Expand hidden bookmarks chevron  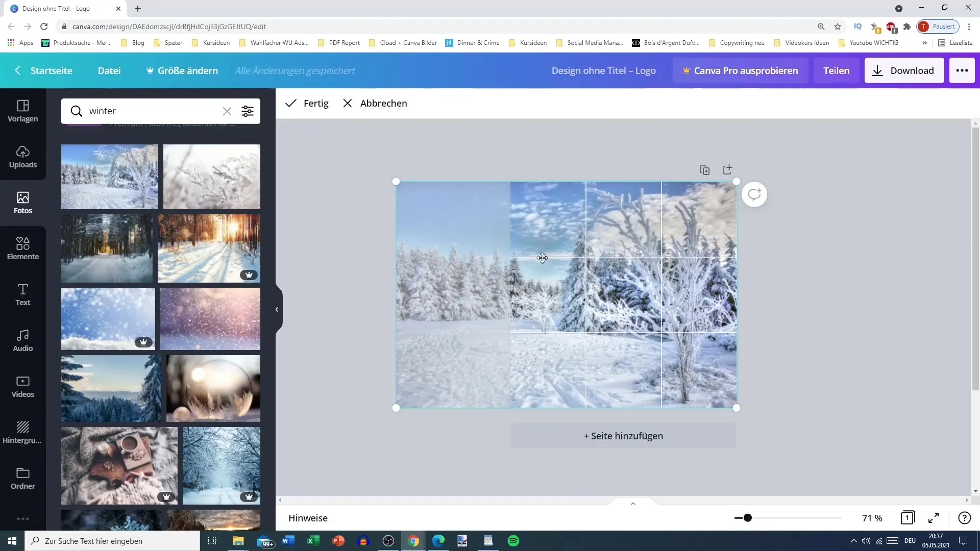924,43
